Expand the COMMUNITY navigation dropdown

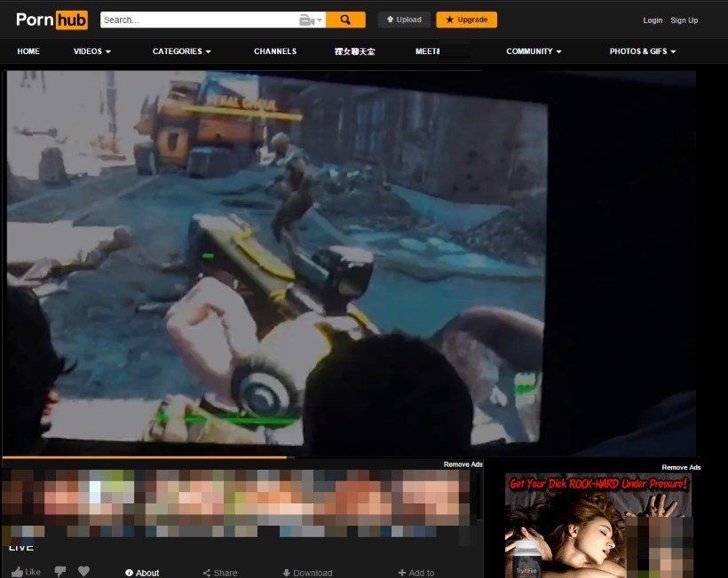coord(534,51)
